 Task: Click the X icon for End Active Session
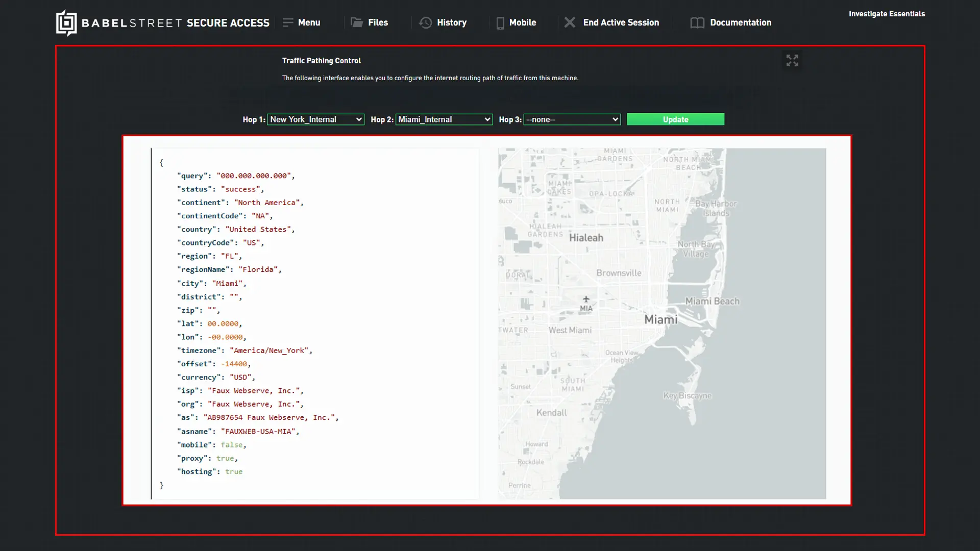click(x=570, y=22)
